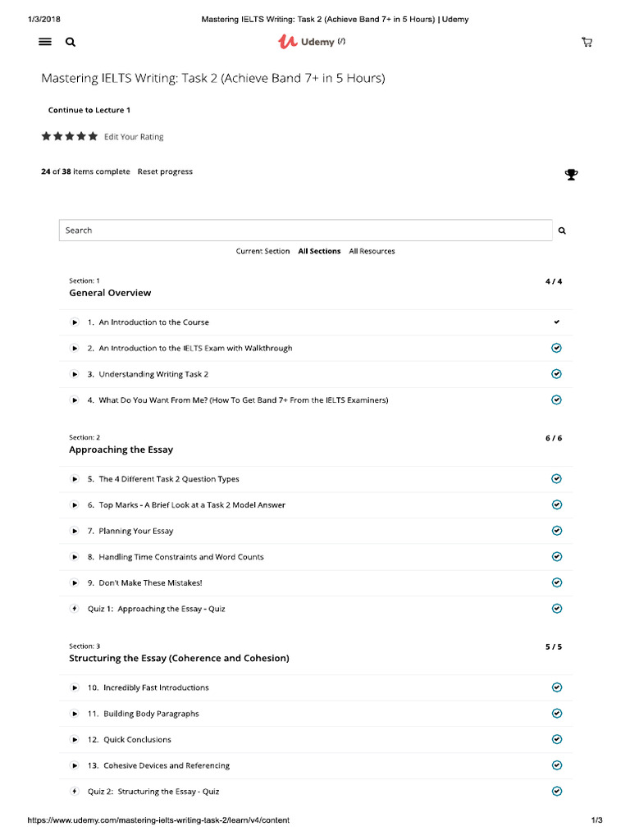Click Continue to Lecture 1

[89, 110]
